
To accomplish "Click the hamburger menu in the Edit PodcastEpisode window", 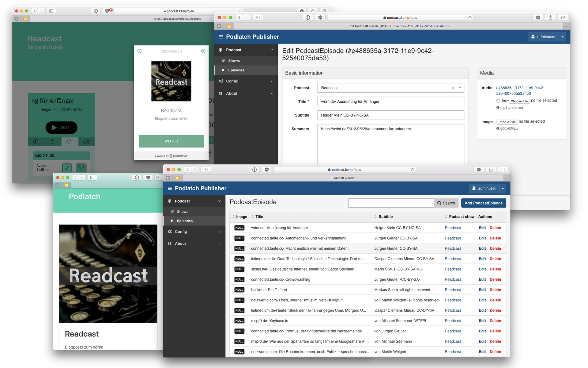I will (x=221, y=37).
